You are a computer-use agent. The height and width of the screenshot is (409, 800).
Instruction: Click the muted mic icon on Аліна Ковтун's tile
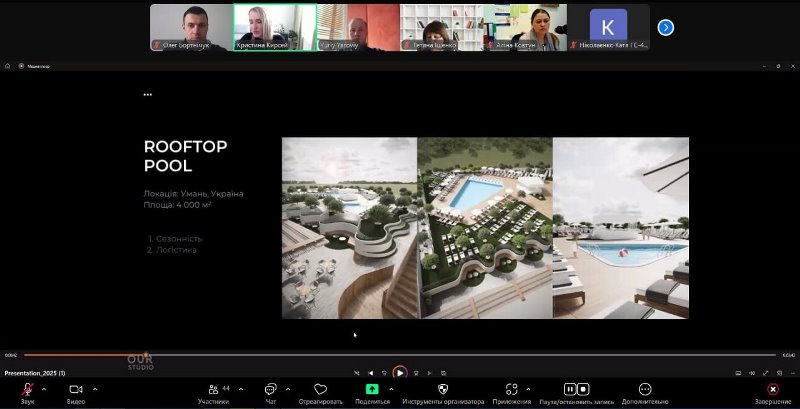point(491,45)
